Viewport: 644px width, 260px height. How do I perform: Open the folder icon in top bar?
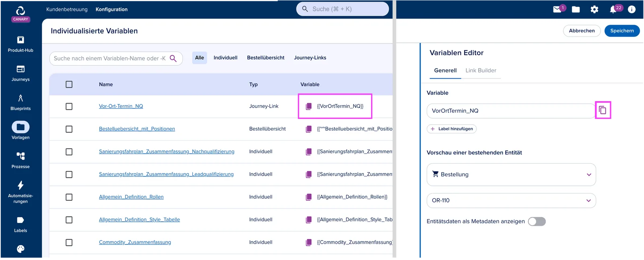coord(576,9)
